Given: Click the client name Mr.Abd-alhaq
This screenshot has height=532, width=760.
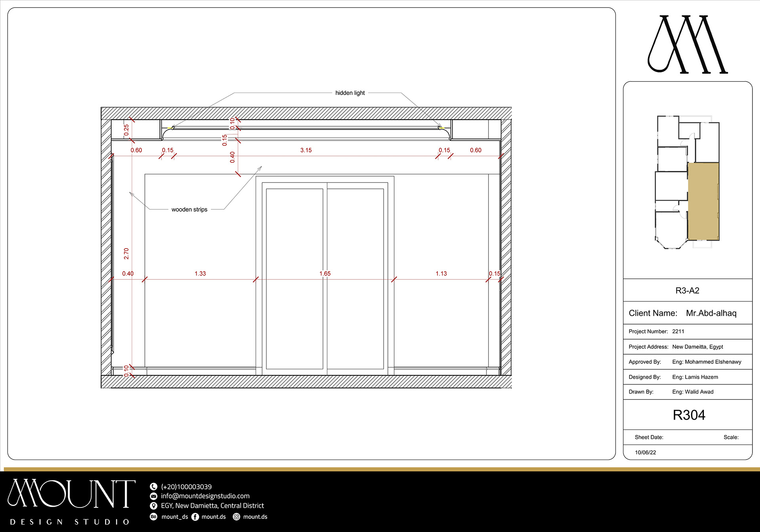Looking at the screenshot, I should 711,313.
